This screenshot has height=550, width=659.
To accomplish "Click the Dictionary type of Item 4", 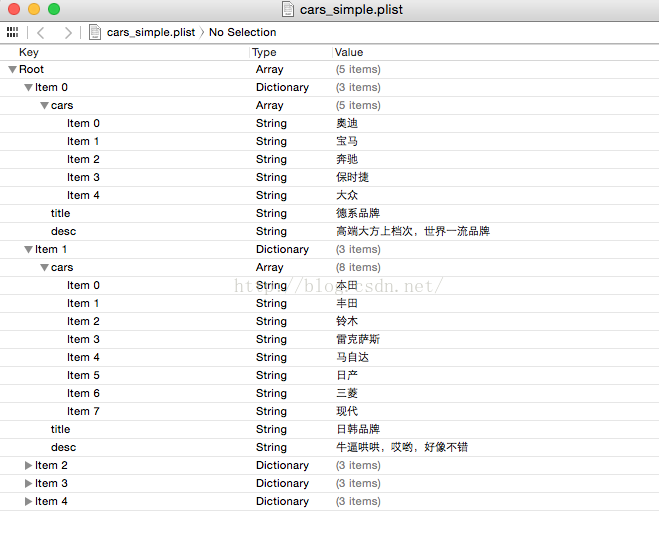I will click(x=282, y=502).
